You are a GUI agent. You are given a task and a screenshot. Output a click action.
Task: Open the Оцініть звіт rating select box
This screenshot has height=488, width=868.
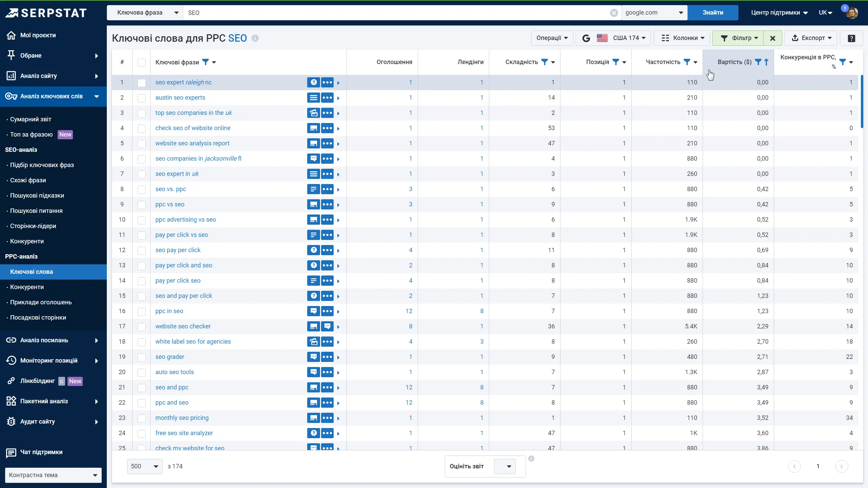[x=505, y=466]
